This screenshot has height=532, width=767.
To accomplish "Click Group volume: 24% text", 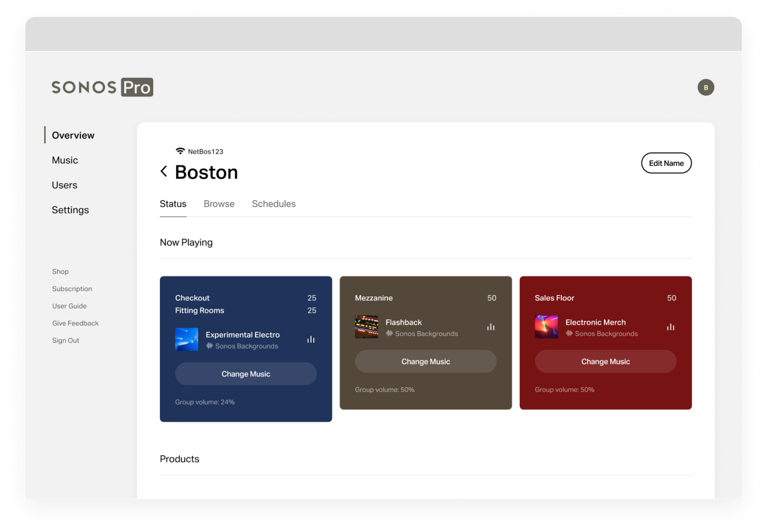I will point(205,402).
